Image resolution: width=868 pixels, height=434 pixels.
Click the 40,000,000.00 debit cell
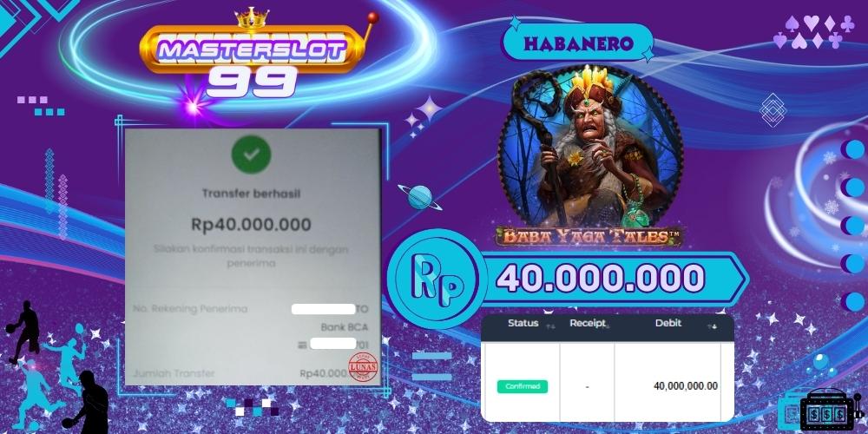point(686,386)
